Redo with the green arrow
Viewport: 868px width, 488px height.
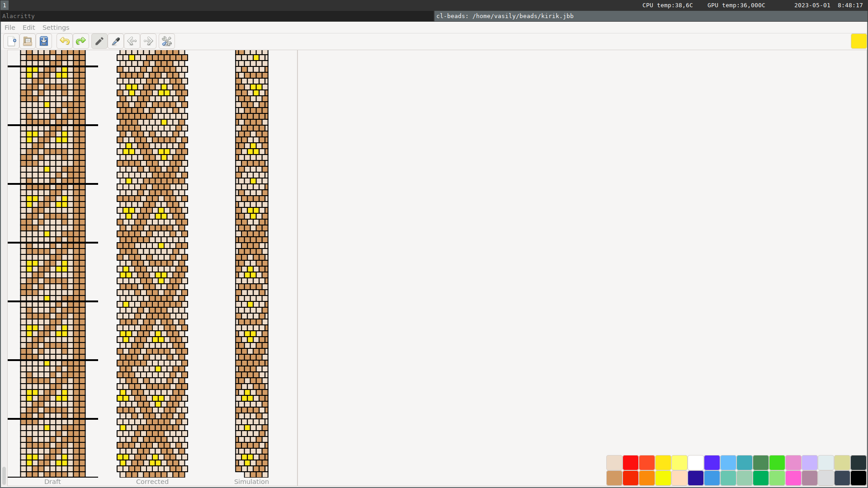click(81, 41)
